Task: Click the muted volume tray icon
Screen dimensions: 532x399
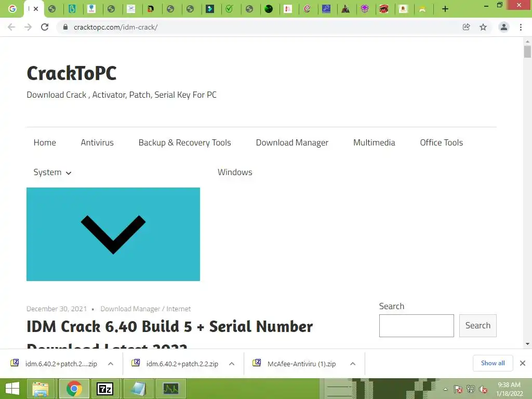Action: pyautogui.click(x=483, y=389)
